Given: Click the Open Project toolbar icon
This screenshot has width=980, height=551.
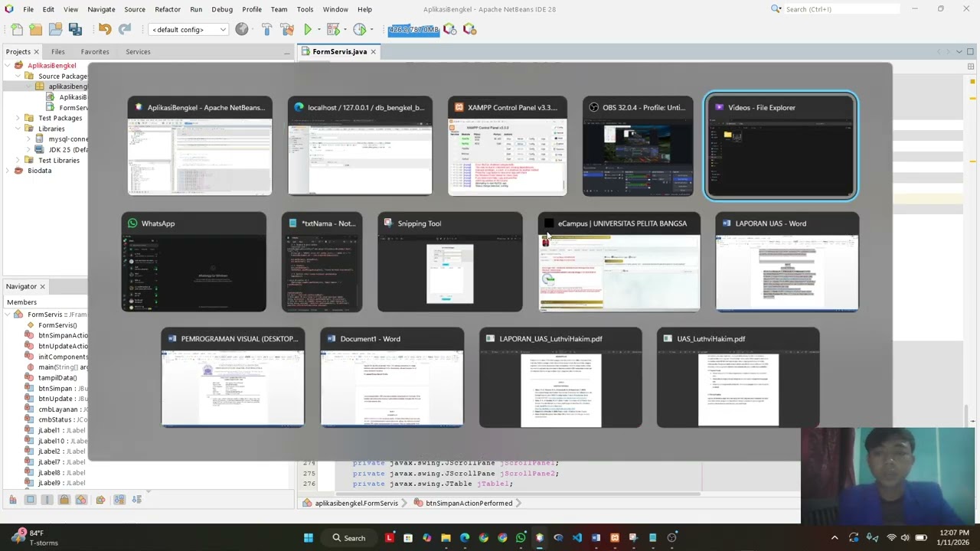Looking at the screenshot, I should coord(55,29).
